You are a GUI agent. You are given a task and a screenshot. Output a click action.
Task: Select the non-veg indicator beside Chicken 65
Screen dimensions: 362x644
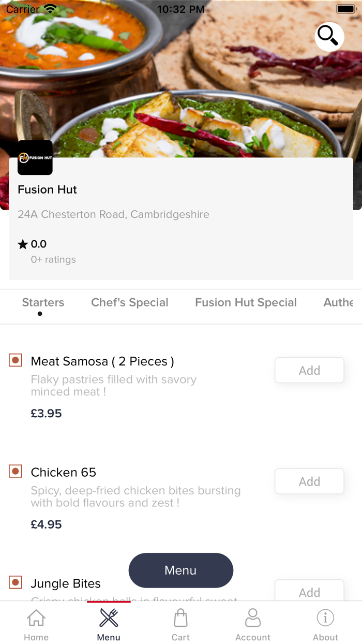15,471
